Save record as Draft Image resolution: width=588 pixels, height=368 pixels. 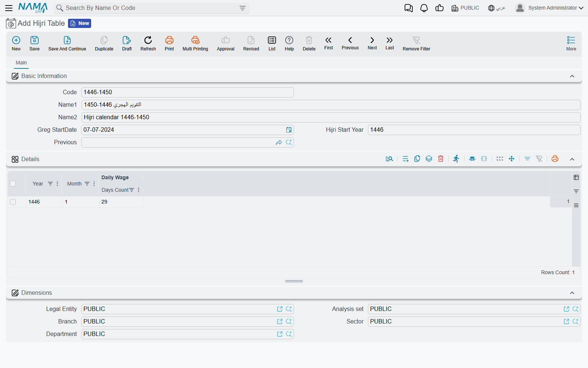click(127, 43)
